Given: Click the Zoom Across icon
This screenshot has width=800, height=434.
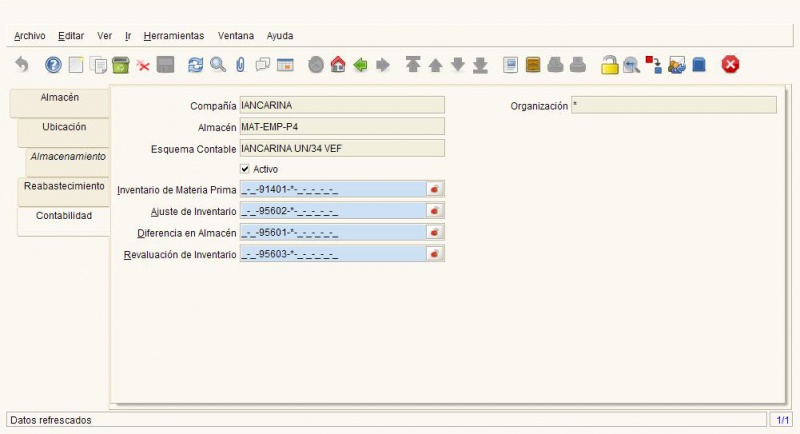Looking at the screenshot, I should (x=631, y=65).
